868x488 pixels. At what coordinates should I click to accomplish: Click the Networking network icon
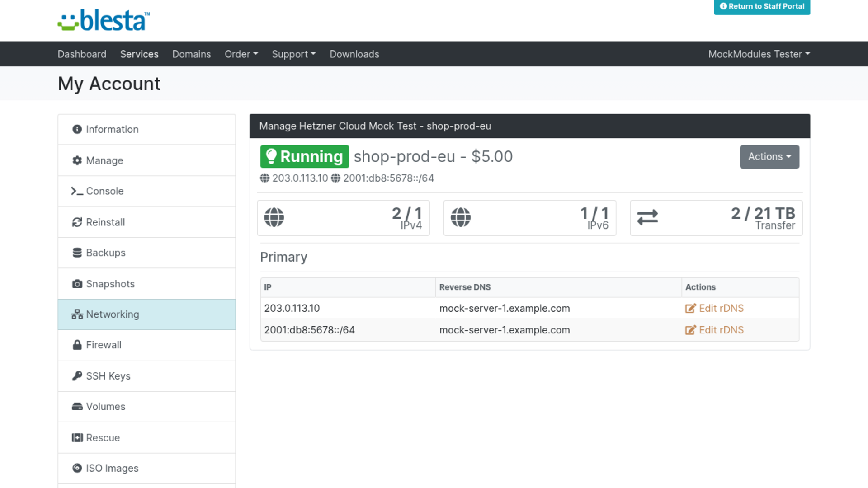tap(77, 314)
